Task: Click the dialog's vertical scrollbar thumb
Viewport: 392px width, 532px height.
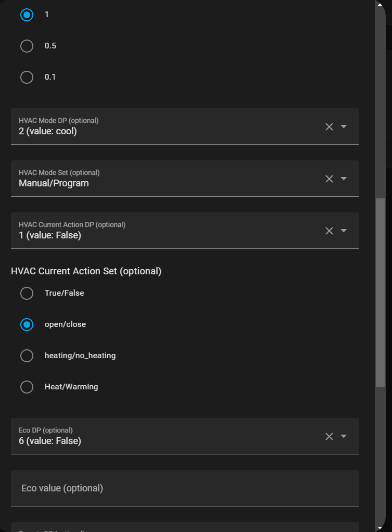Action: pyautogui.click(x=380, y=292)
